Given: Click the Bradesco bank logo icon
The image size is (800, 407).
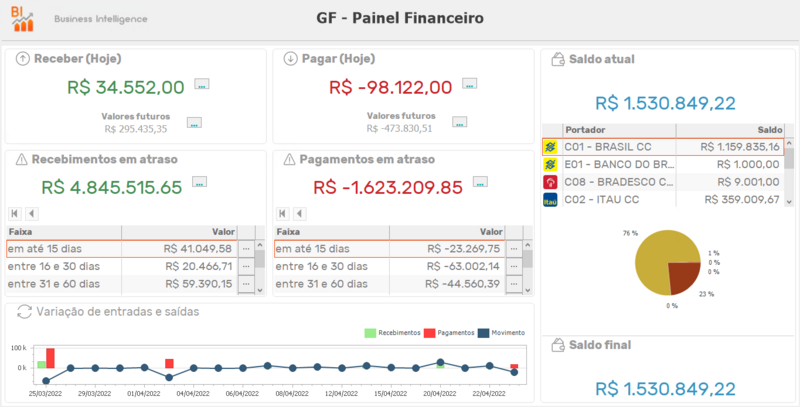Looking at the screenshot, I should tap(550, 182).
